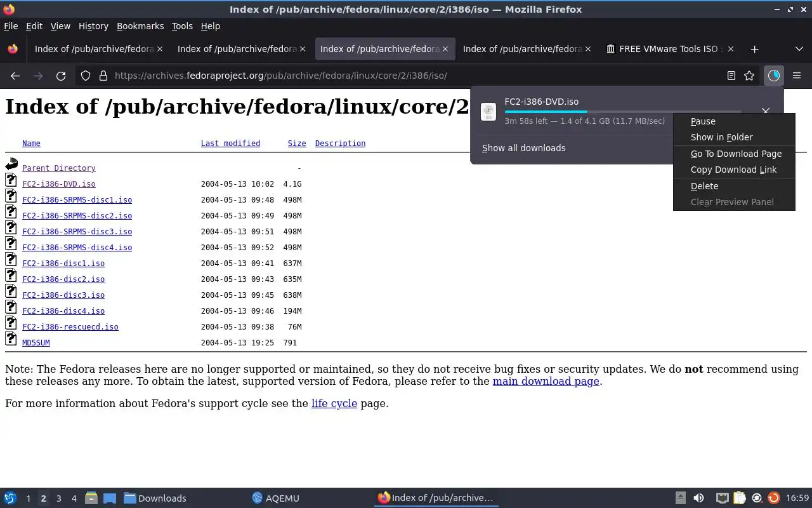The height and width of the screenshot is (508, 812).
Task: Open the FC2-i386-disc4.iso link
Action: [x=63, y=311]
